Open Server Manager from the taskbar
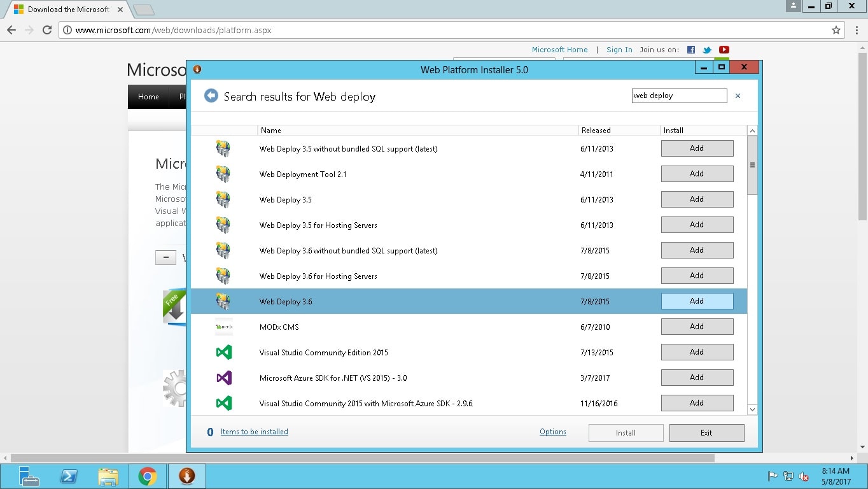Image resolution: width=868 pixels, height=489 pixels. (29, 476)
